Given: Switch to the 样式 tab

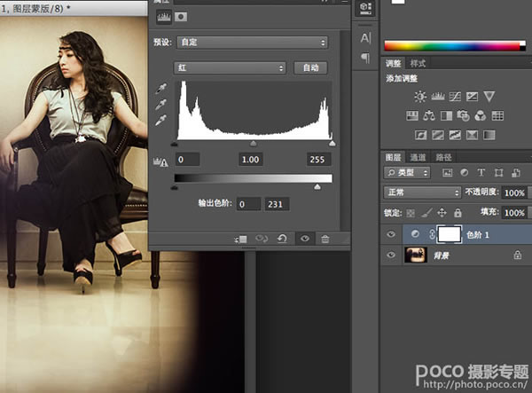Looking at the screenshot, I should [418, 63].
